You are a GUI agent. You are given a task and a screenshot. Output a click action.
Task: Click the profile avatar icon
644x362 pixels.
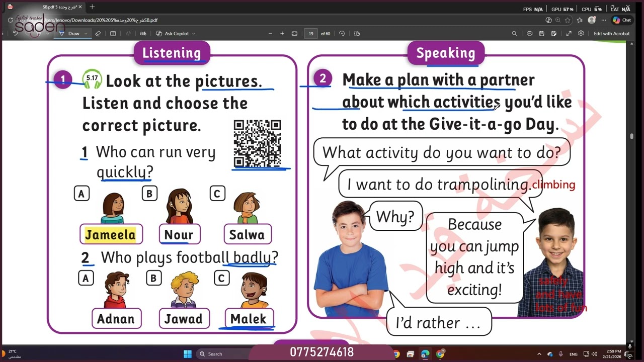[592, 20]
